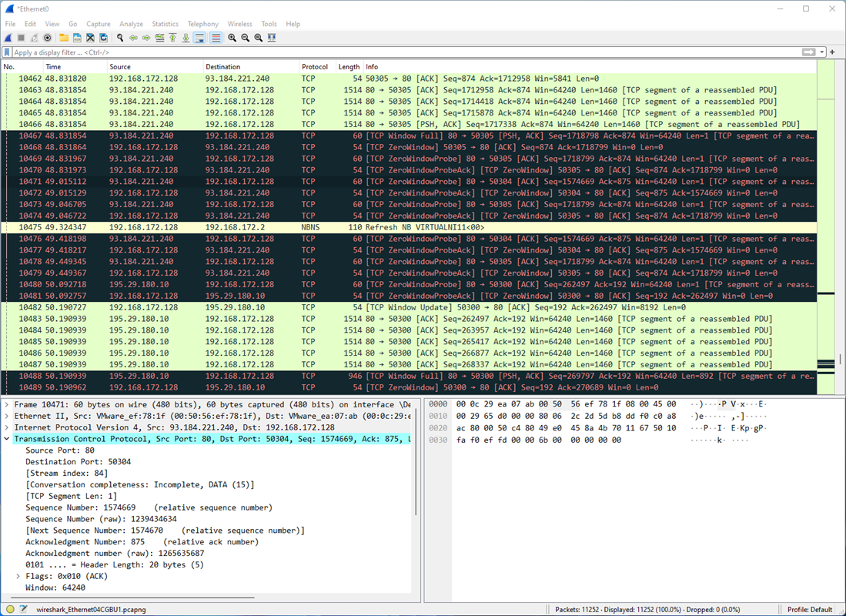Screen dimensions: 846x616
Task: Select packet 10488 TCP Window Full row
Action: [x=409, y=376]
